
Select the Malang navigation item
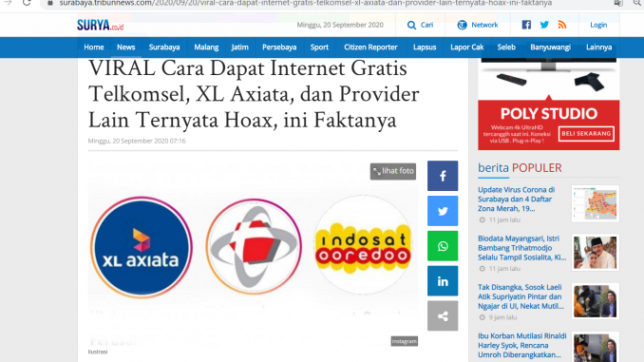coord(206,48)
